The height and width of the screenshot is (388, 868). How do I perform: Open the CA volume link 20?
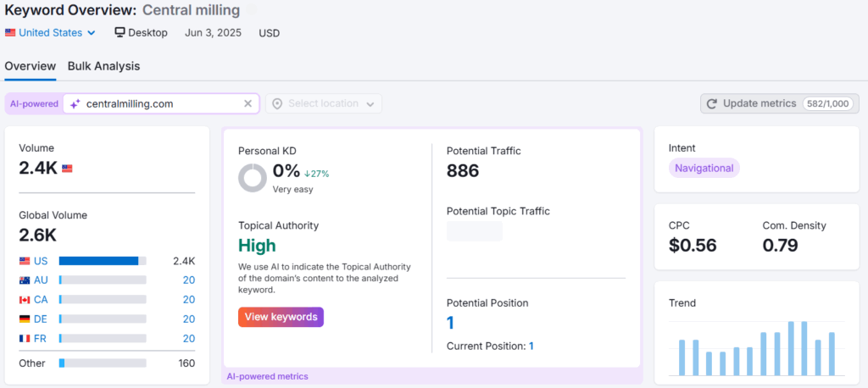189,299
